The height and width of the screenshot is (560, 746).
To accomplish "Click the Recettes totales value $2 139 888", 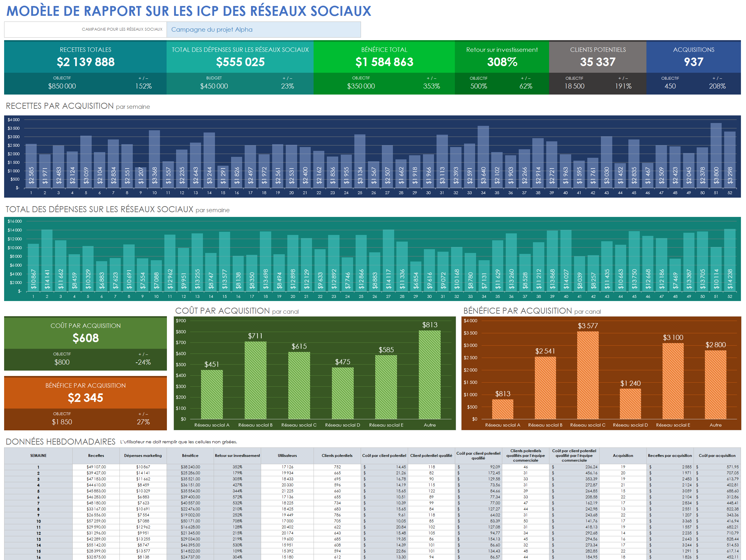I will click(x=86, y=62).
